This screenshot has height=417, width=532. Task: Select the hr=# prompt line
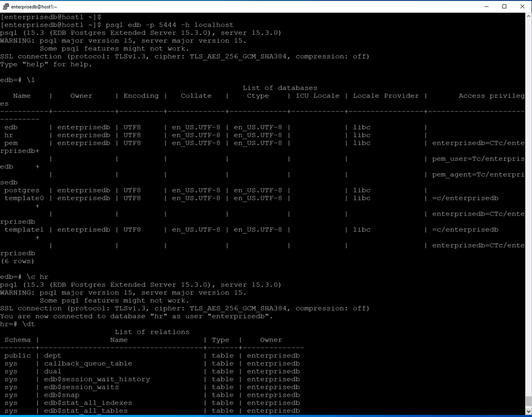(17, 324)
